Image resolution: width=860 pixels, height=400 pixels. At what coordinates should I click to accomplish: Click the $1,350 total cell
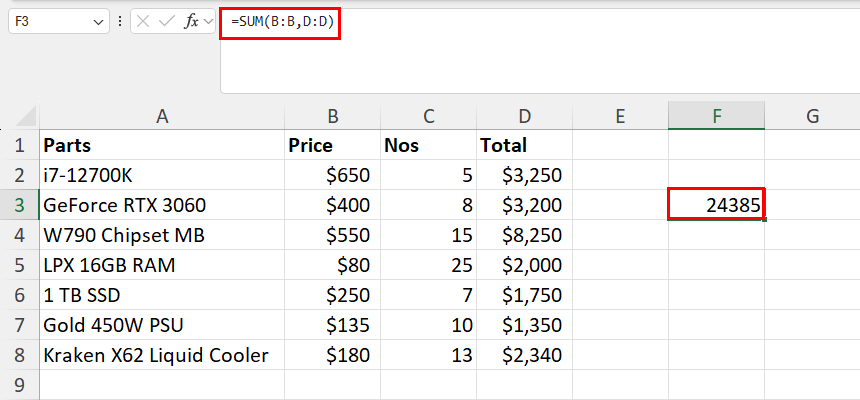pos(524,325)
